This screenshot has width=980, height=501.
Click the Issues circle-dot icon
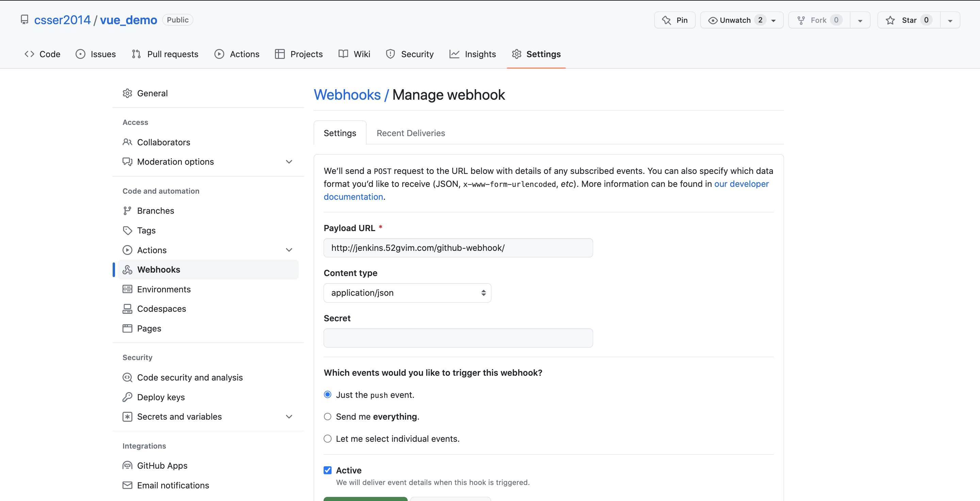(x=80, y=54)
